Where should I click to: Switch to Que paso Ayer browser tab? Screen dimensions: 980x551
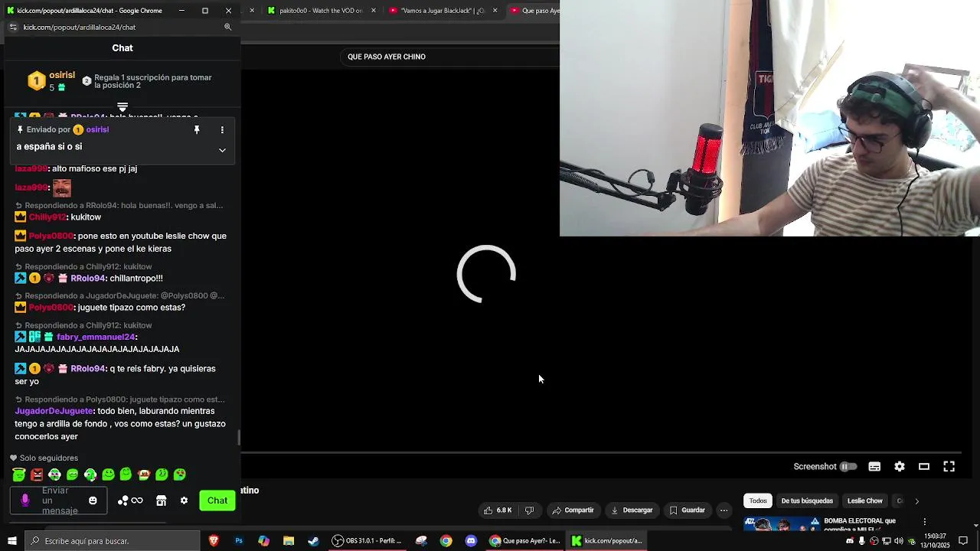click(534, 11)
